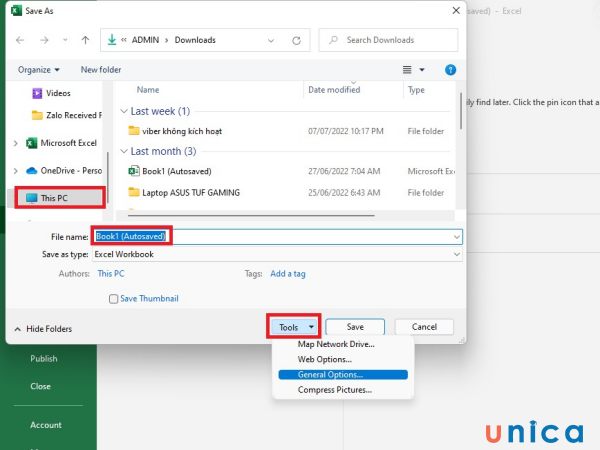
Task: Expand the OneDrive - Personal node
Action: click(16, 171)
